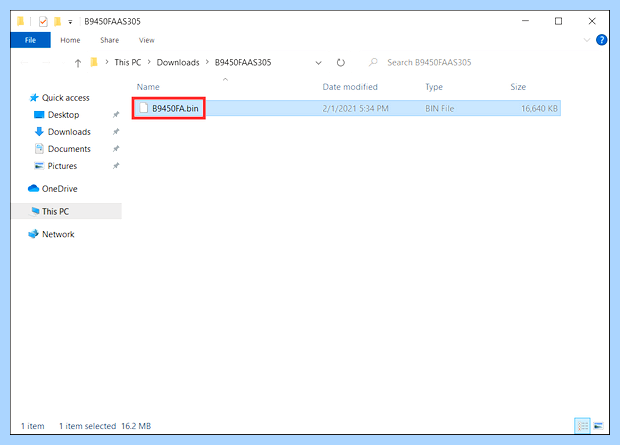Switch to Details view icon in status bar
The width and height of the screenshot is (620, 445).
point(582,426)
